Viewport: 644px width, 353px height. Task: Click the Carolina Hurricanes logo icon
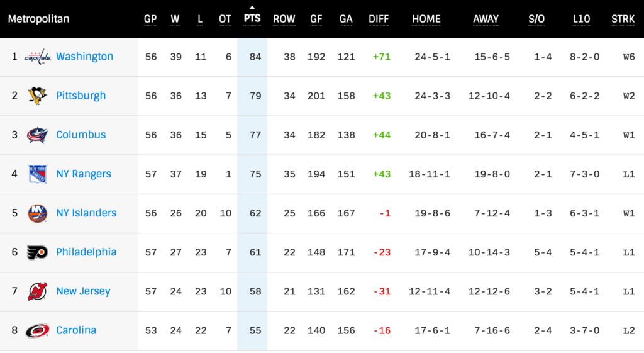tap(37, 330)
